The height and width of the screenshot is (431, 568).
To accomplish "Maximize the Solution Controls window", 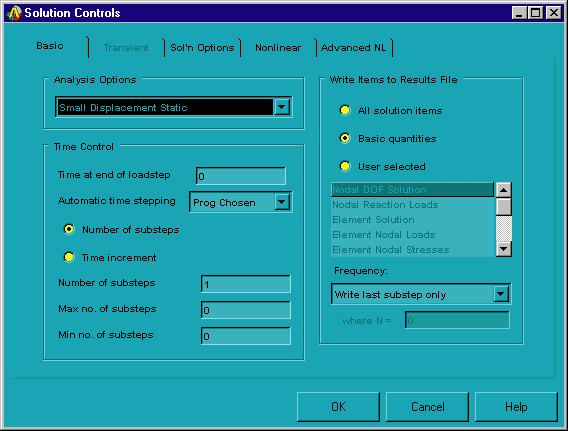I will (536, 13).
